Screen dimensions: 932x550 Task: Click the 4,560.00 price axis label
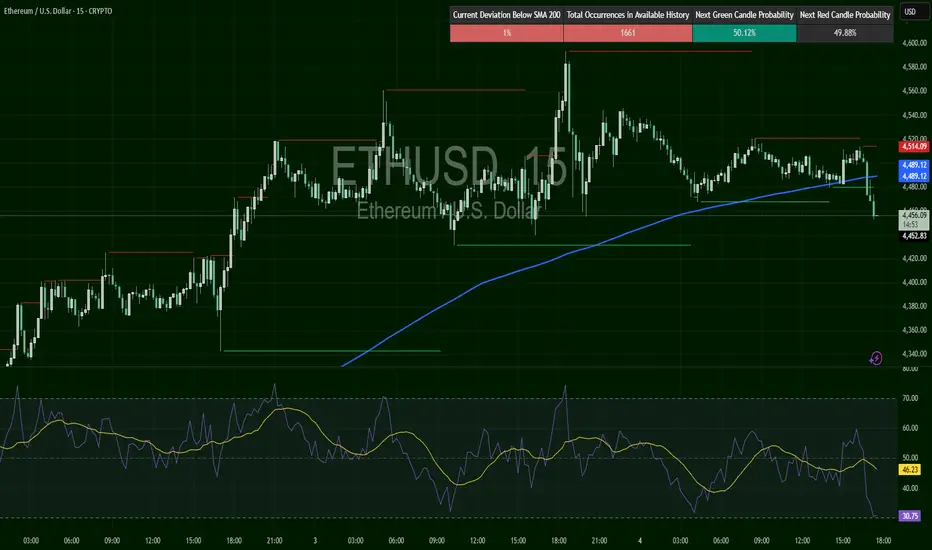pyautogui.click(x=914, y=91)
